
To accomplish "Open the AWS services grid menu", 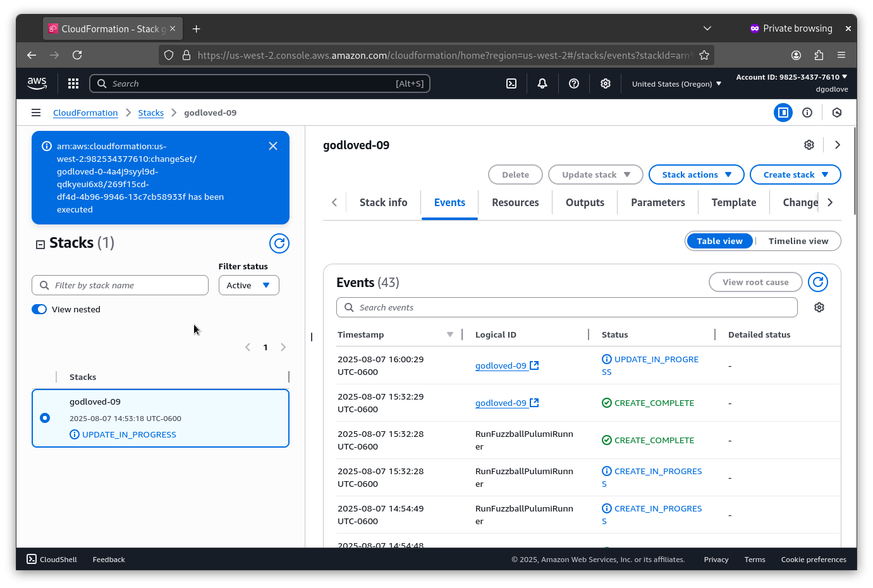I will [x=73, y=83].
